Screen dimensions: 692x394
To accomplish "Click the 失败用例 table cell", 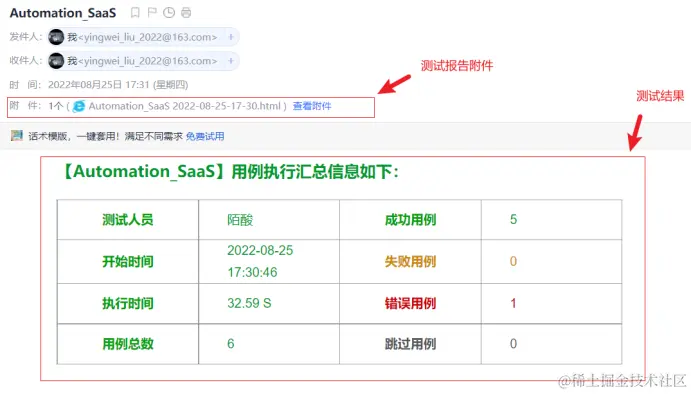I will click(410, 262).
